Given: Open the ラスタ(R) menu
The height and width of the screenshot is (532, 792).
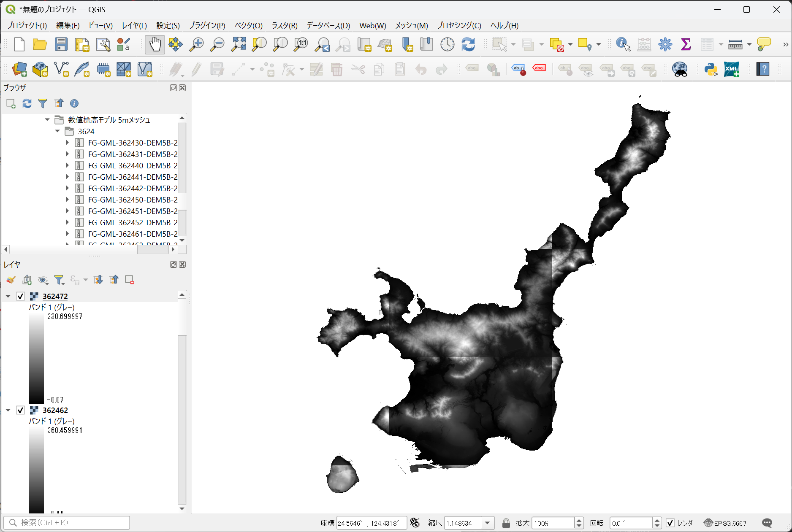Looking at the screenshot, I should (284, 25).
